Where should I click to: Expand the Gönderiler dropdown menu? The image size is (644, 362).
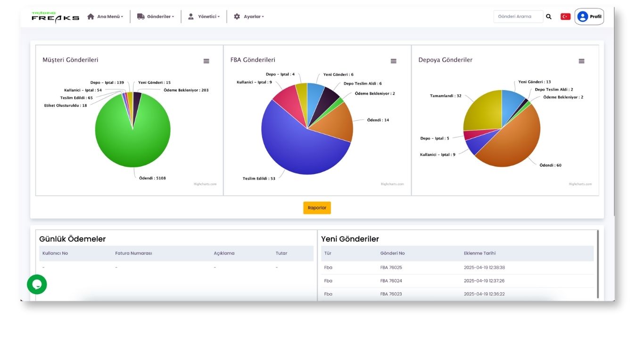[156, 16]
